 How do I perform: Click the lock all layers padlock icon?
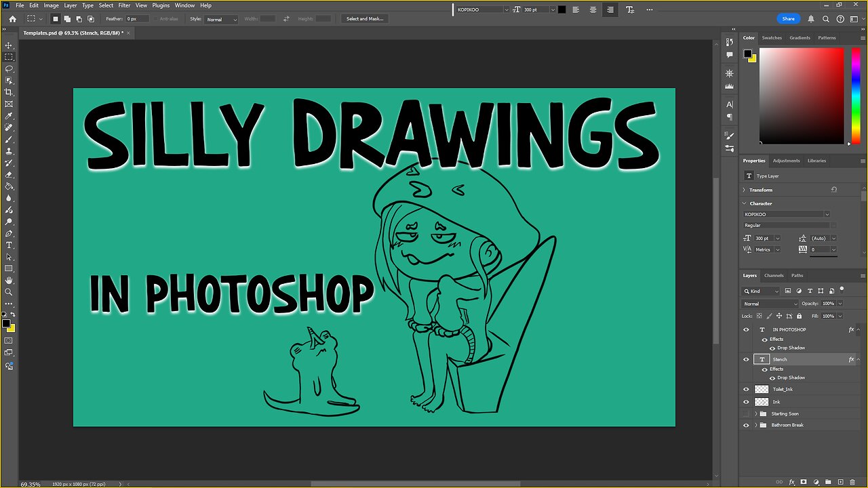tap(799, 316)
